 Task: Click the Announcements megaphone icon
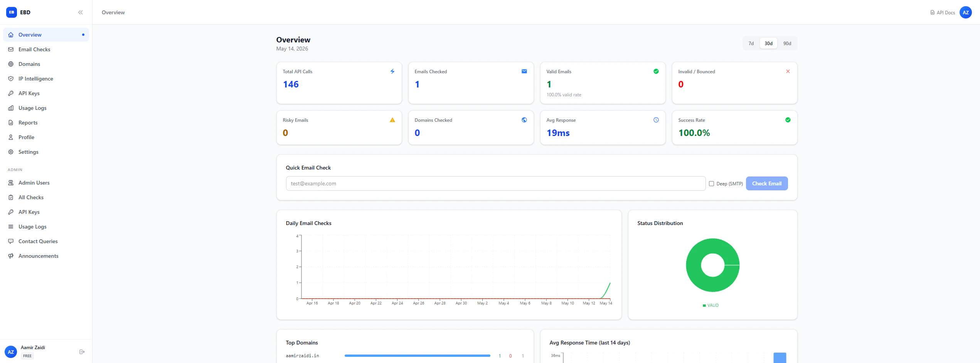11,256
